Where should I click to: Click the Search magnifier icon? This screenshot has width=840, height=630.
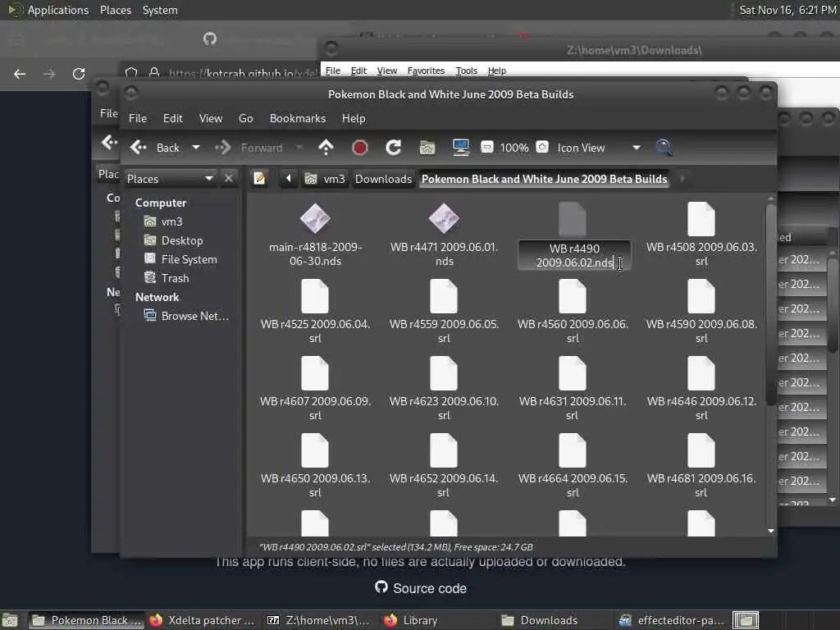click(x=664, y=148)
